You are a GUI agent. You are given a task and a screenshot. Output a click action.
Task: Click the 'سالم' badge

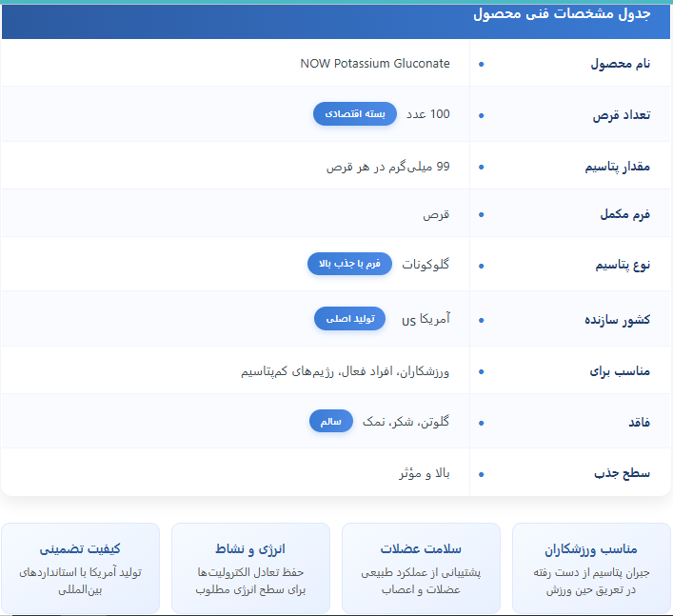[x=331, y=421]
